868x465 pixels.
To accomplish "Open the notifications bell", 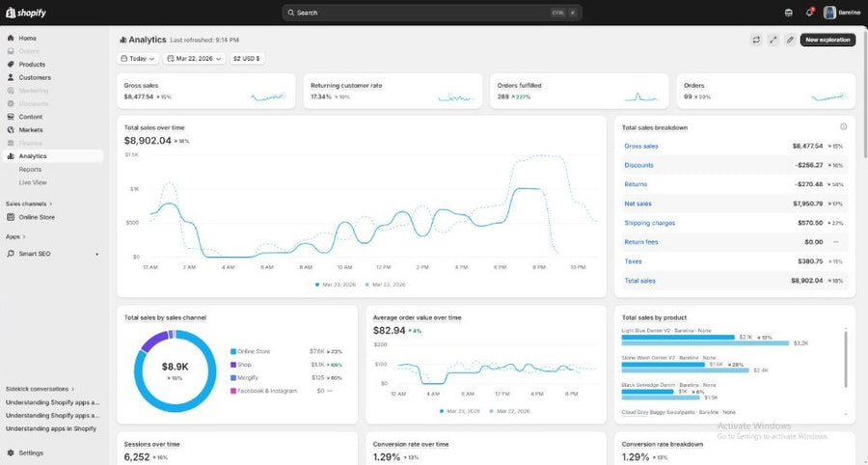I will point(809,13).
